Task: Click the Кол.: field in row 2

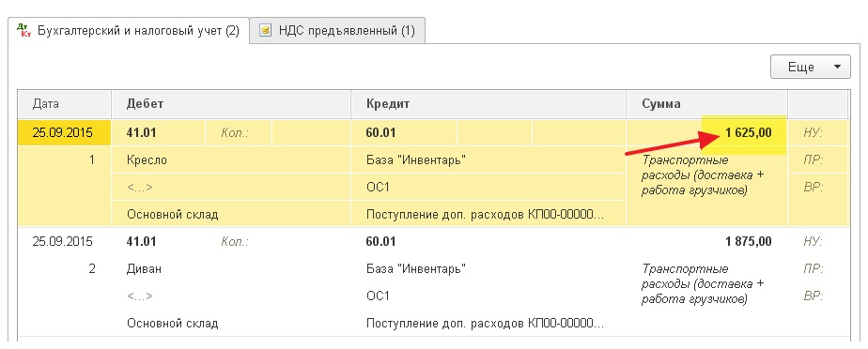Action: point(235,242)
